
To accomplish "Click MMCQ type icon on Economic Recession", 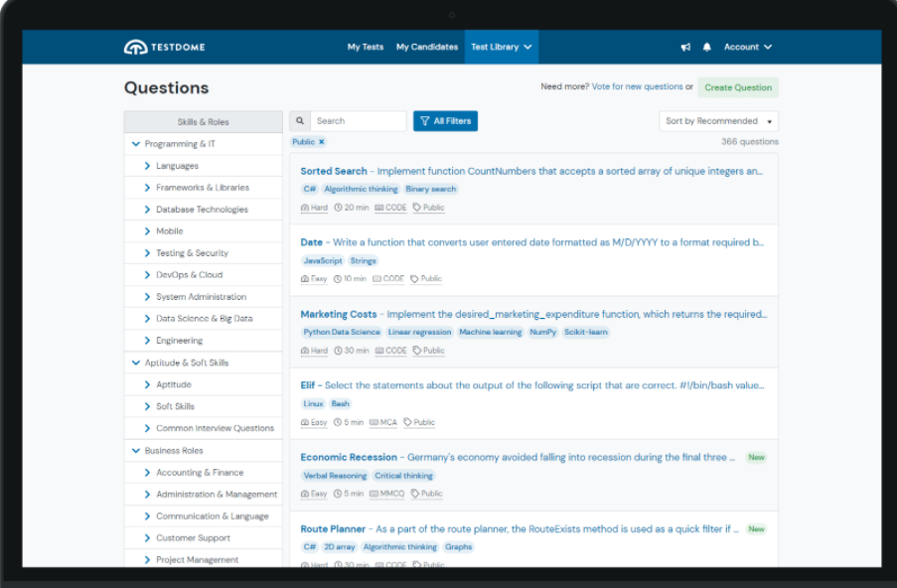I will (374, 494).
